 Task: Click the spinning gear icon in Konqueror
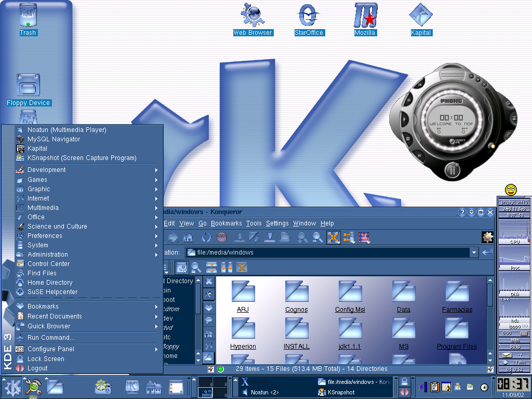click(x=487, y=237)
